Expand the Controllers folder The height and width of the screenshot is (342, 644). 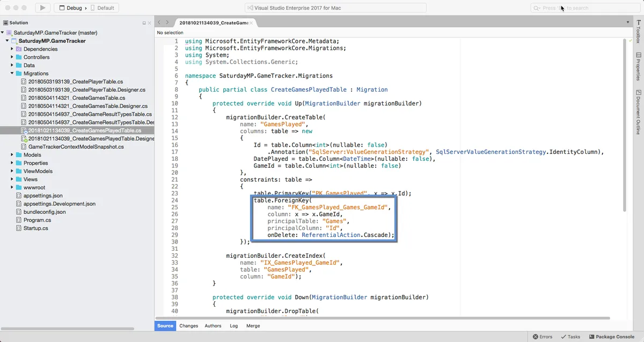(12, 57)
